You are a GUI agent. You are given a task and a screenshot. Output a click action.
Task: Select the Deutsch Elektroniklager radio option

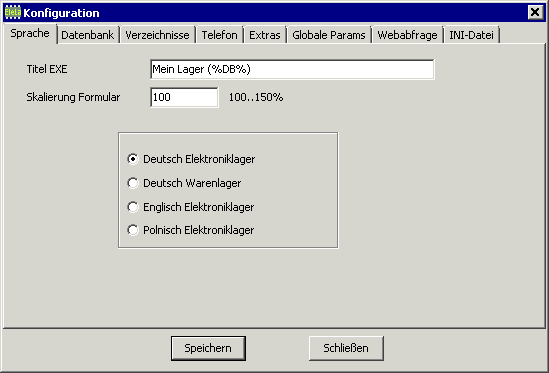pos(133,159)
